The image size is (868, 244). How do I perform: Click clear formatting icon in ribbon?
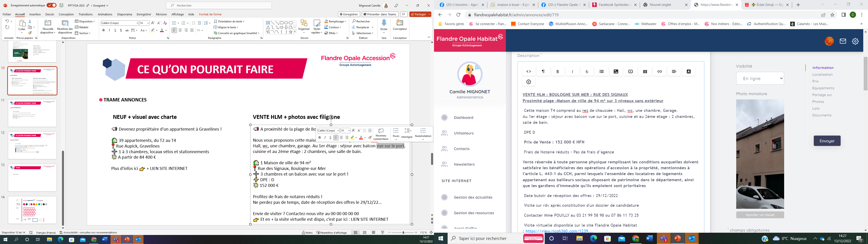coord(165,23)
